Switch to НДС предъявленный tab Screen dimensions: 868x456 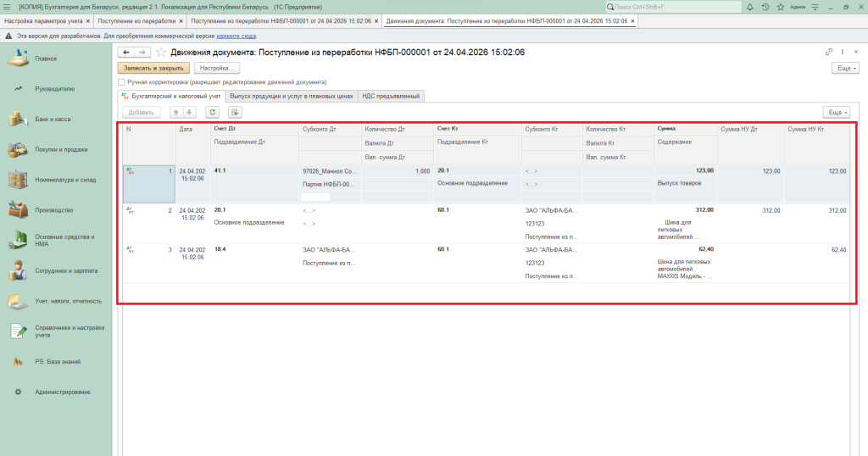pos(391,97)
